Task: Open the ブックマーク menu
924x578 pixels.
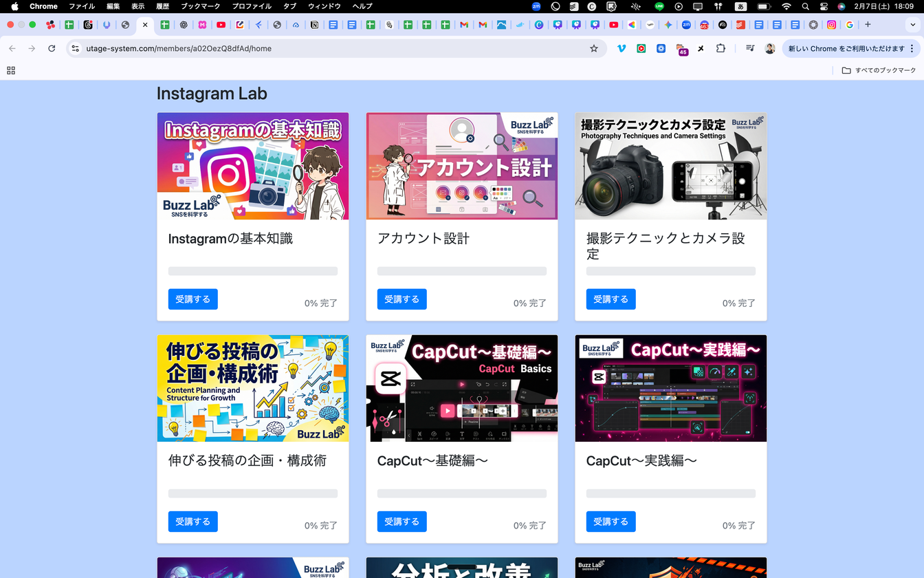Action: (201, 6)
